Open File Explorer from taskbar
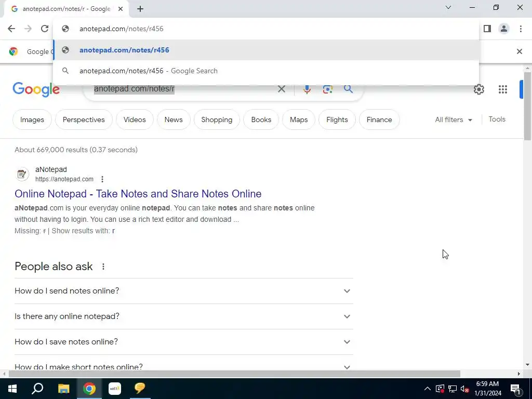This screenshot has width=532, height=399. coord(63,389)
